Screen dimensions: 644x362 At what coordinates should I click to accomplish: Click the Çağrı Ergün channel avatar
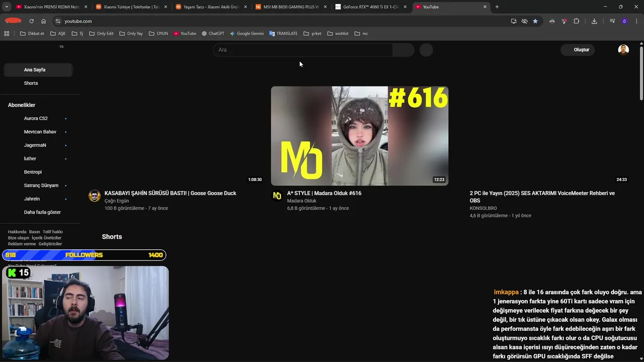coord(95,196)
